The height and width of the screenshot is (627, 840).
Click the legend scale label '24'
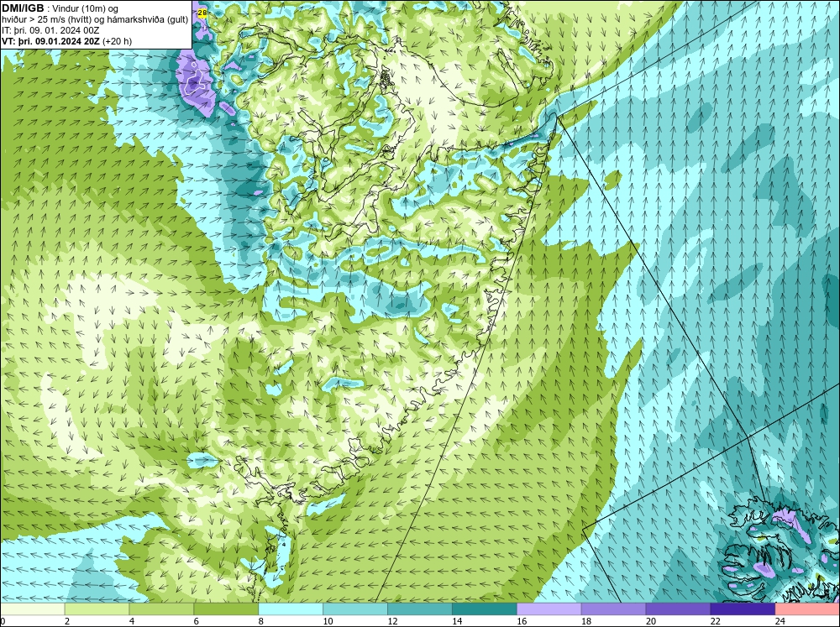pos(780,621)
